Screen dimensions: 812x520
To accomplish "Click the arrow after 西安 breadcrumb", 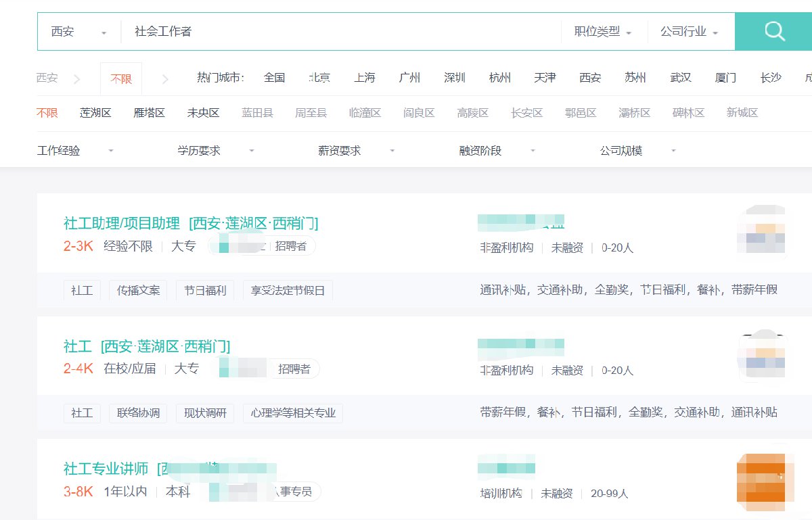I will pos(76,79).
